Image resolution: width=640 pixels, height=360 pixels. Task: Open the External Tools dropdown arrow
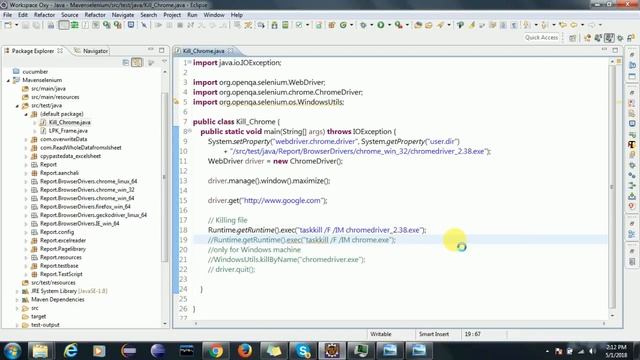tap(407, 25)
